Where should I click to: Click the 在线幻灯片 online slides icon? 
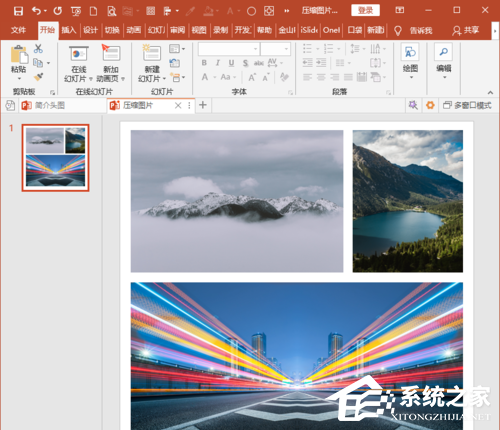click(x=79, y=53)
